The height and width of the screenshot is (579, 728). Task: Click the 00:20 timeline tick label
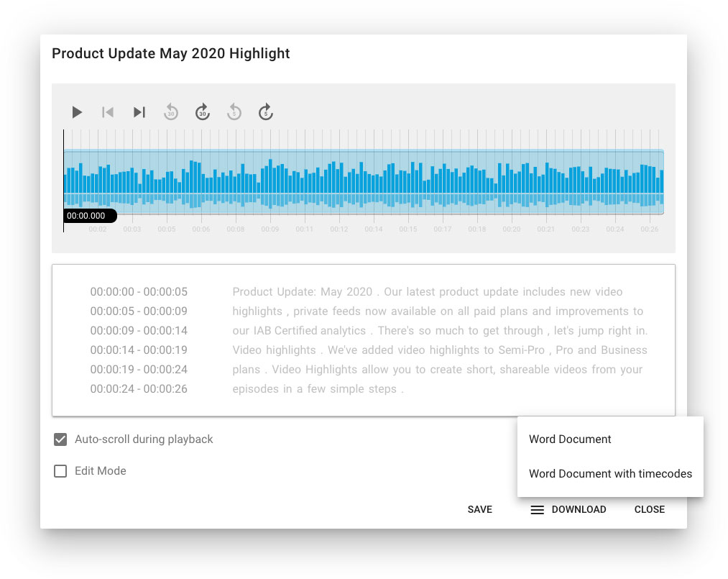511,229
